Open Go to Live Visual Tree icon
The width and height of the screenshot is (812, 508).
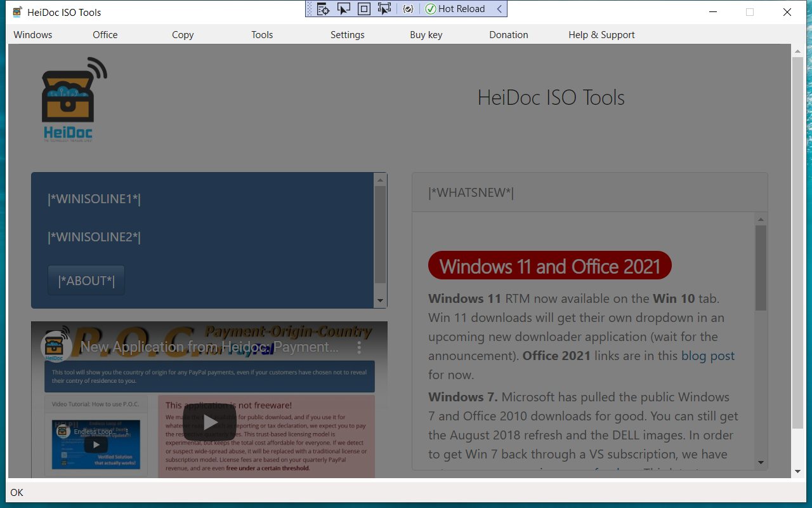pos(323,9)
